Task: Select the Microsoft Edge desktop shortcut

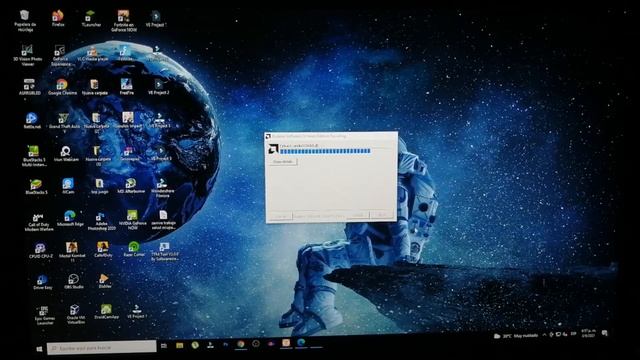Action: 70,218
